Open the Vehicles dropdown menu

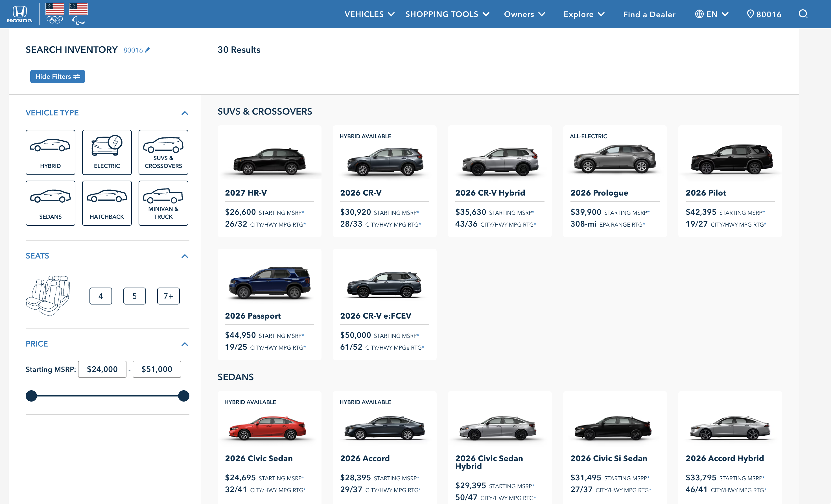369,14
